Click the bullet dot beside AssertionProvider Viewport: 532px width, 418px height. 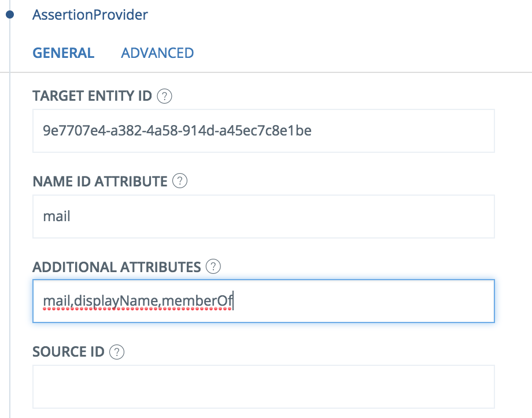pyautogui.click(x=10, y=14)
